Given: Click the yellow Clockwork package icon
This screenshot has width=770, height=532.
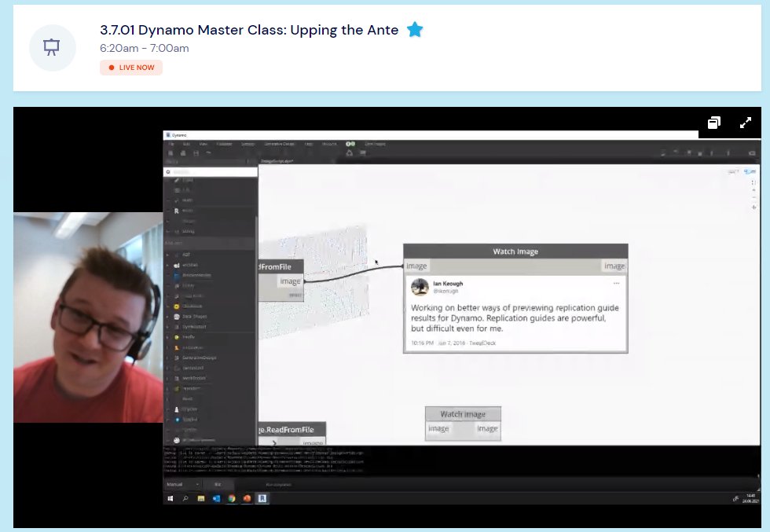Looking at the screenshot, I should point(177,306).
